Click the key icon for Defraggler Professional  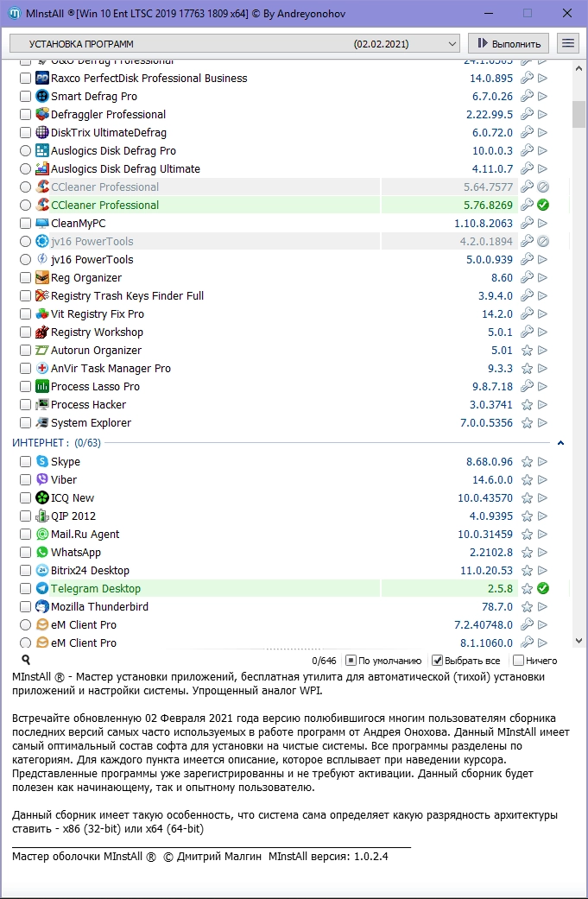pos(527,114)
